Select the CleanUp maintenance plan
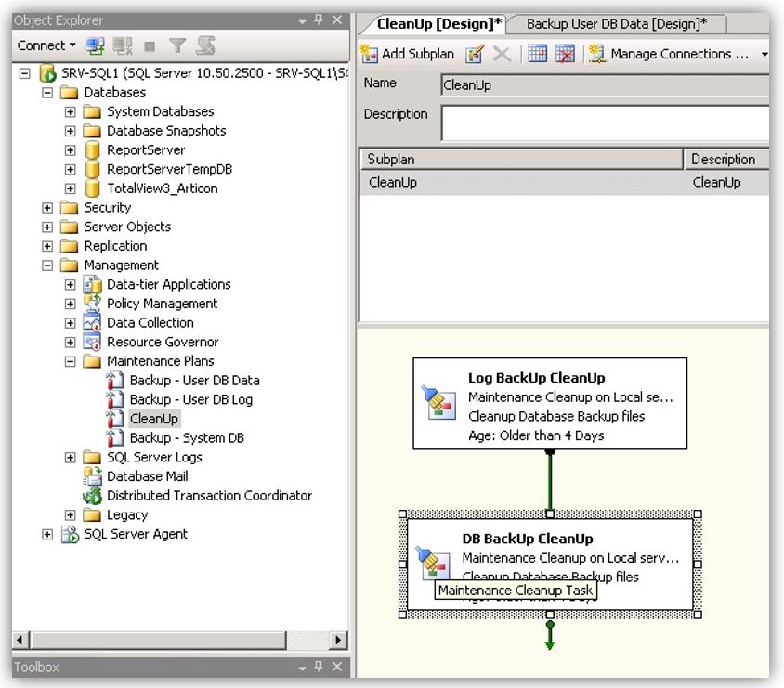This screenshot has height=688, width=784. click(x=153, y=419)
